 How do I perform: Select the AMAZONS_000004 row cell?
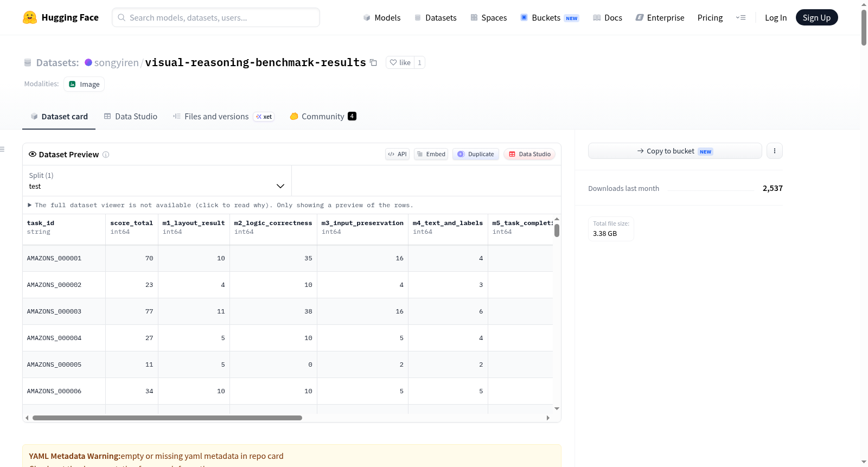point(64,338)
